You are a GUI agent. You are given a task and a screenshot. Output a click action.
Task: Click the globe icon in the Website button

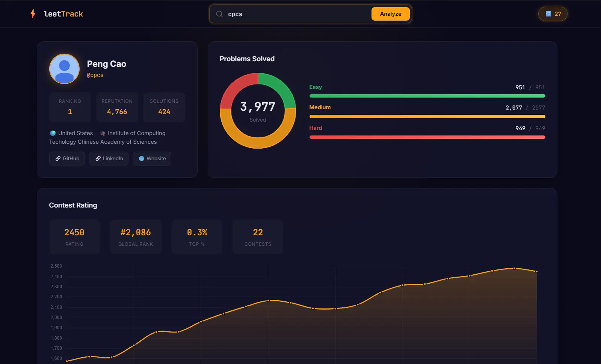[x=142, y=159]
